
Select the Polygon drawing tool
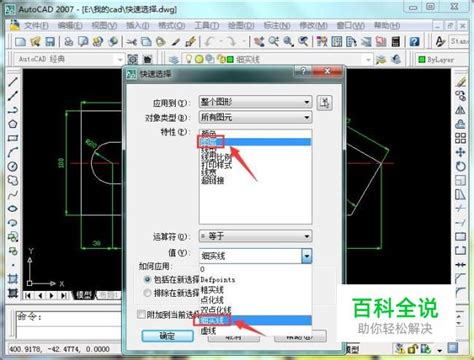click(x=13, y=124)
